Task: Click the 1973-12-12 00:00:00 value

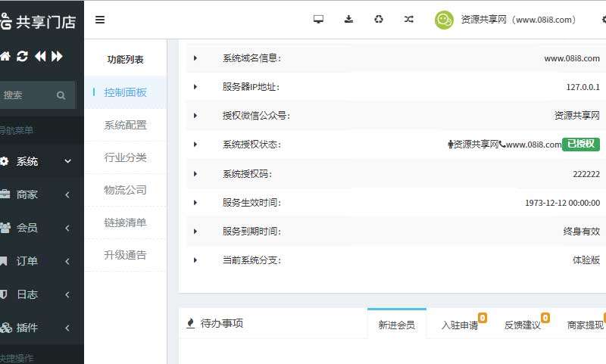Action: coord(562,203)
